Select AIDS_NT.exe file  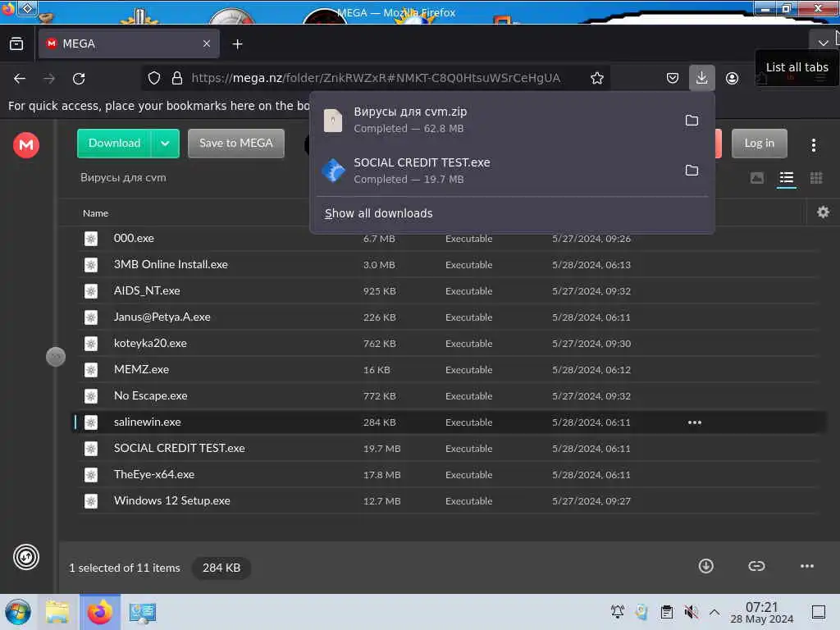click(450, 291)
